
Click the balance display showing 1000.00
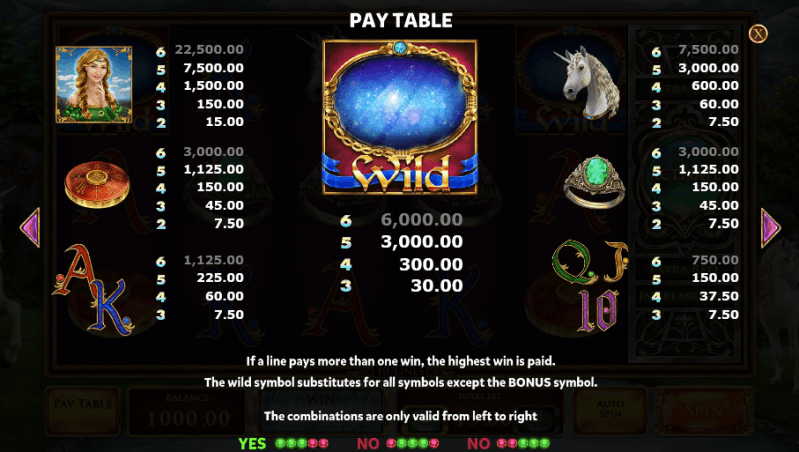(187, 411)
